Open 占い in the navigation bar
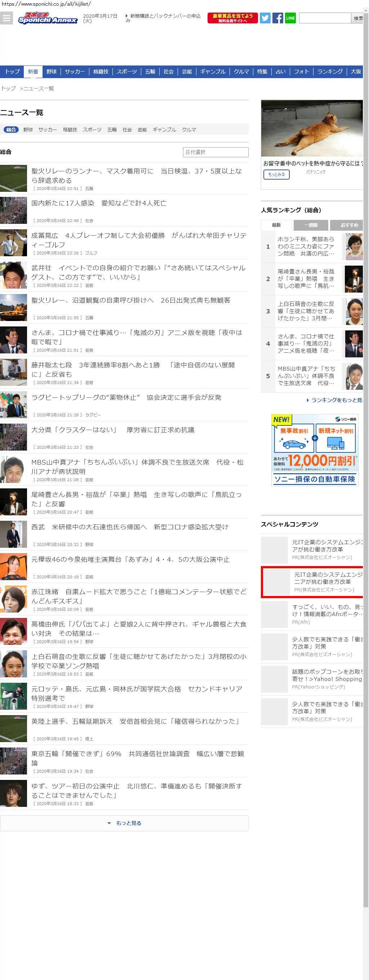Image resolution: width=369 pixels, height=980 pixels. (281, 72)
